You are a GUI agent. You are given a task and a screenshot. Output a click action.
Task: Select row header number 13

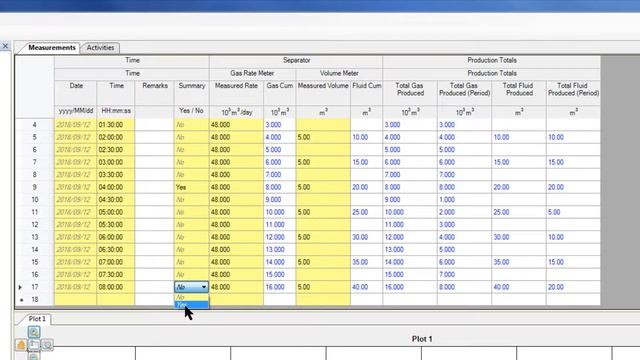pyautogui.click(x=35, y=237)
